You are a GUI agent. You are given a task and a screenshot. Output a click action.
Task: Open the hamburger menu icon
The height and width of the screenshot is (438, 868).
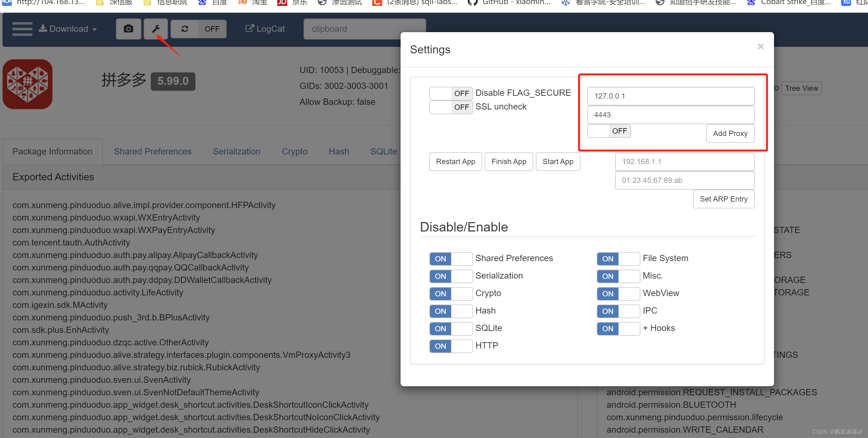tap(22, 29)
